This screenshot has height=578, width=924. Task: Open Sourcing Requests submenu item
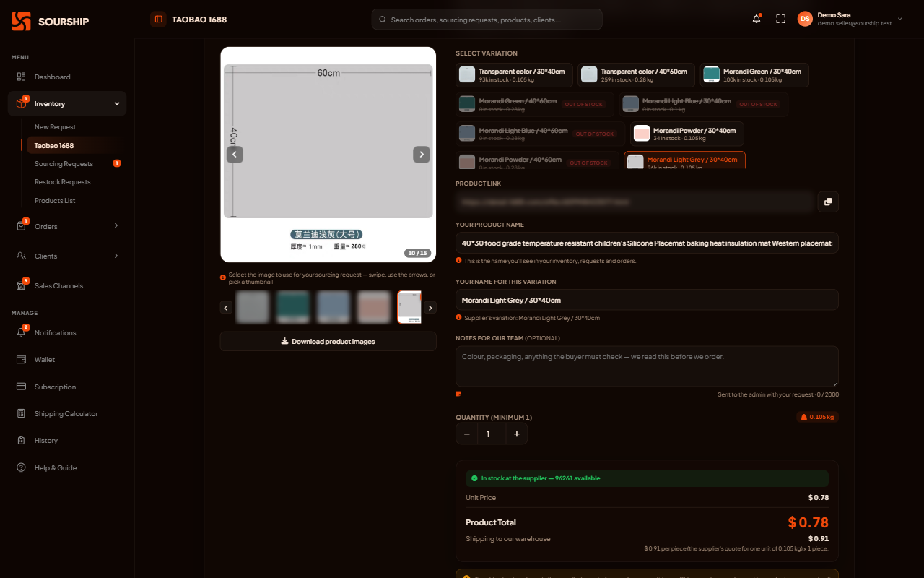(64, 164)
